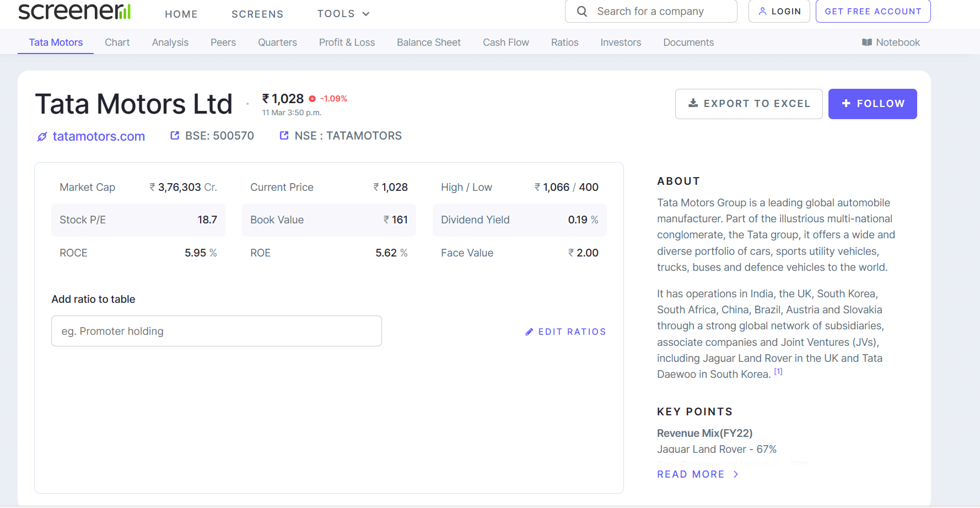Click the Get Free Account button
980x508 pixels.
(873, 11)
